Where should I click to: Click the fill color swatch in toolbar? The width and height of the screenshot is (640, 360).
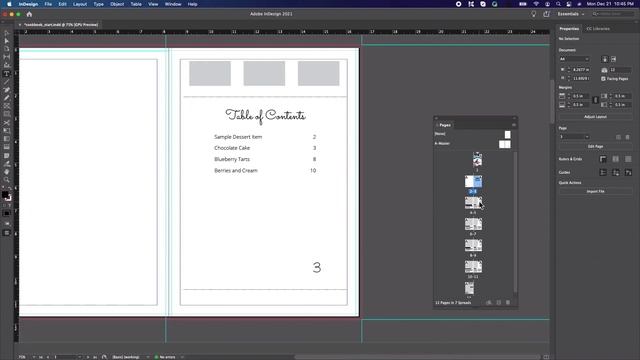click(x=5, y=195)
